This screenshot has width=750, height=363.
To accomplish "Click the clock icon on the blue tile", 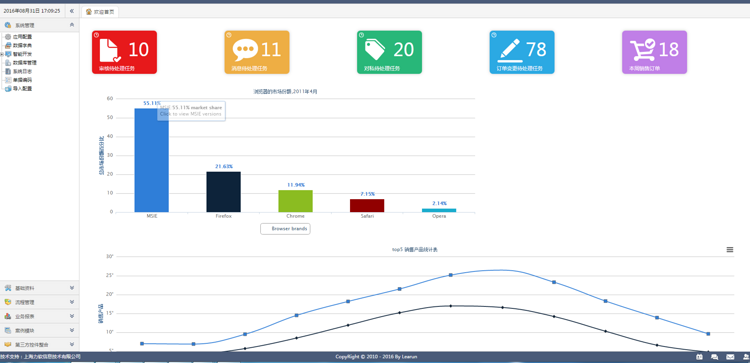I will [494, 35].
